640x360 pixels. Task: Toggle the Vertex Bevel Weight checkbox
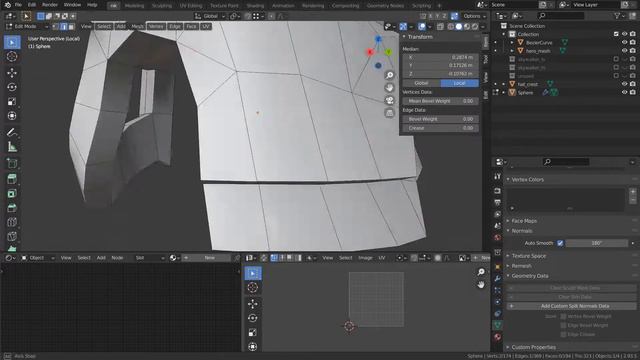tap(563, 316)
